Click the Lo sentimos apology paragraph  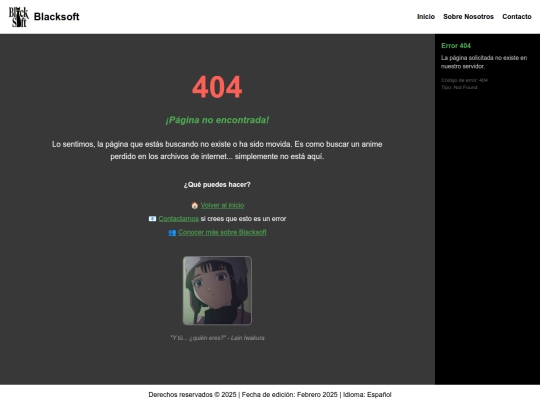(217, 150)
